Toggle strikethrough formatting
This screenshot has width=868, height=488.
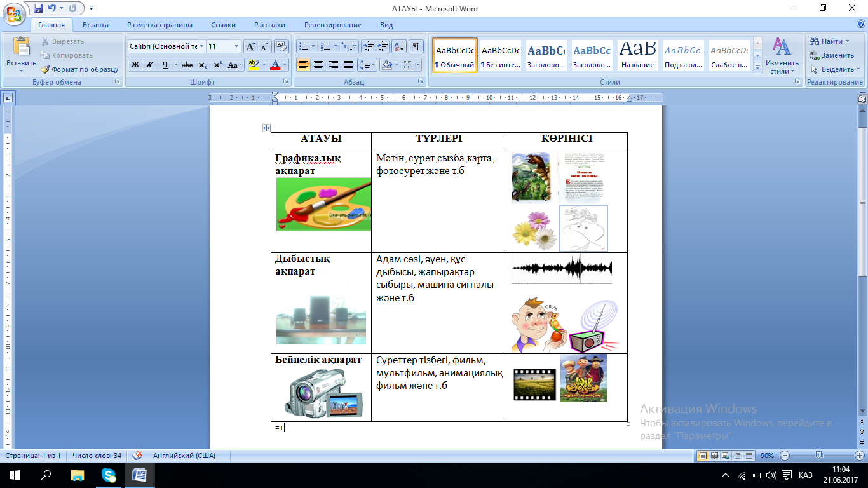[x=187, y=65]
